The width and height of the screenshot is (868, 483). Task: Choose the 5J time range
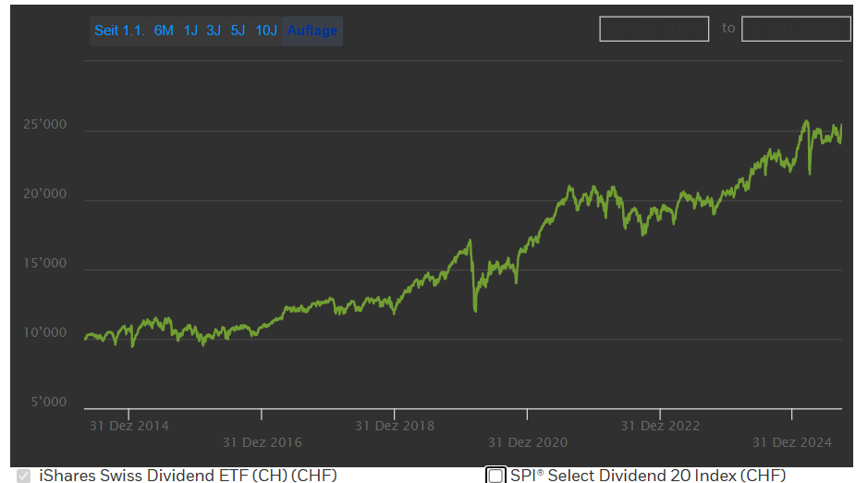238,31
